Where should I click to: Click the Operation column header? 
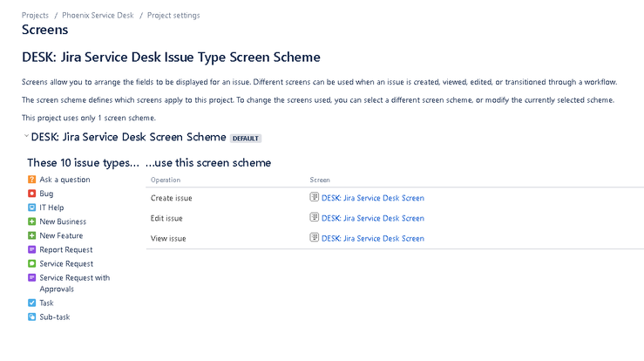[166, 180]
